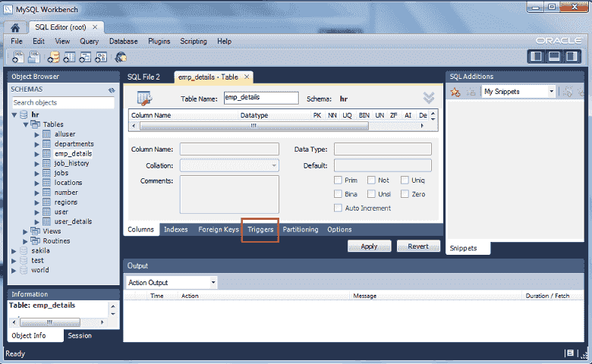The height and width of the screenshot is (364, 592).
Task: Expand the Views folder node
Action: click(x=25, y=231)
